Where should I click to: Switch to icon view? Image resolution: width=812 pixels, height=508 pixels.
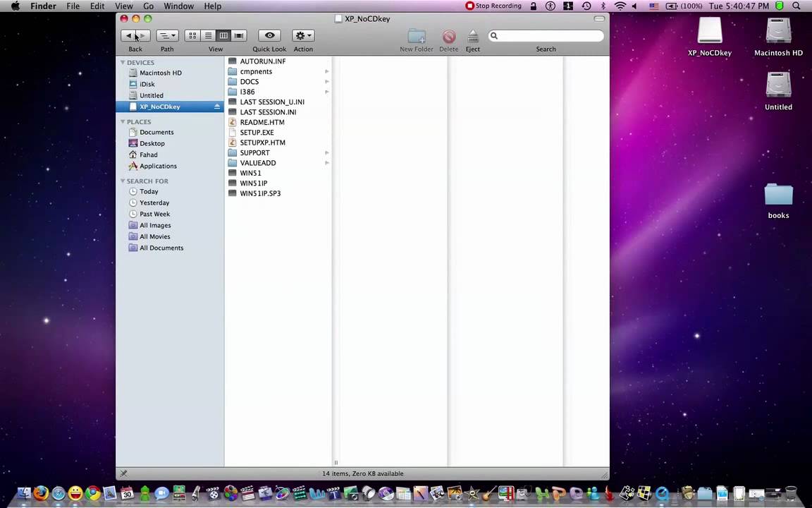click(x=192, y=36)
